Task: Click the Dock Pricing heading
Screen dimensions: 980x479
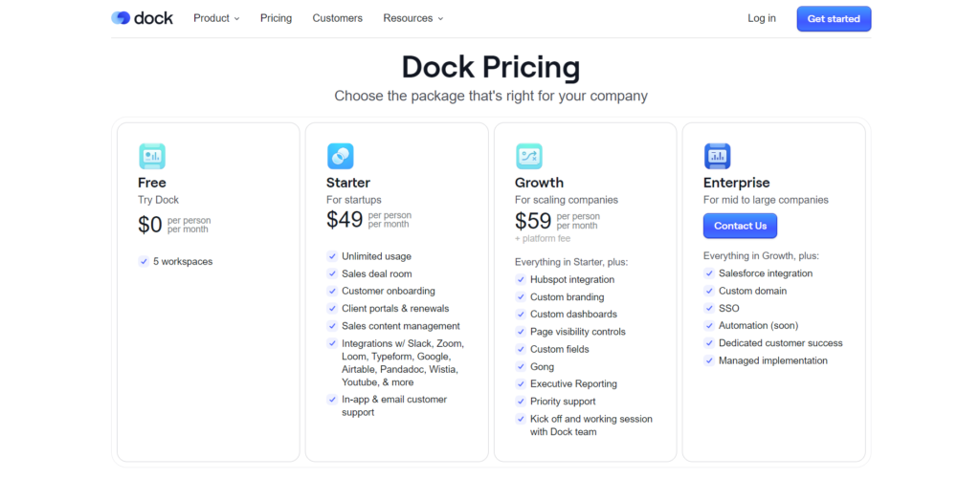Action: pyautogui.click(x=490, y=67)
